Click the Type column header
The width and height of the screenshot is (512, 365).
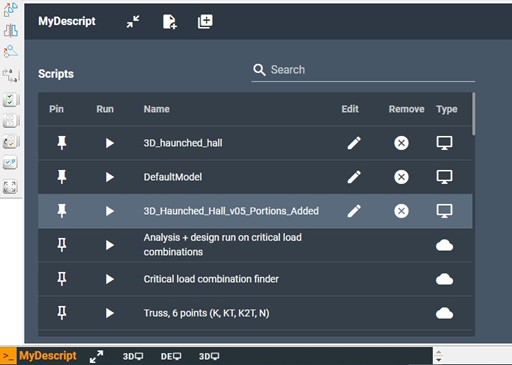click(x=447, y=109)
